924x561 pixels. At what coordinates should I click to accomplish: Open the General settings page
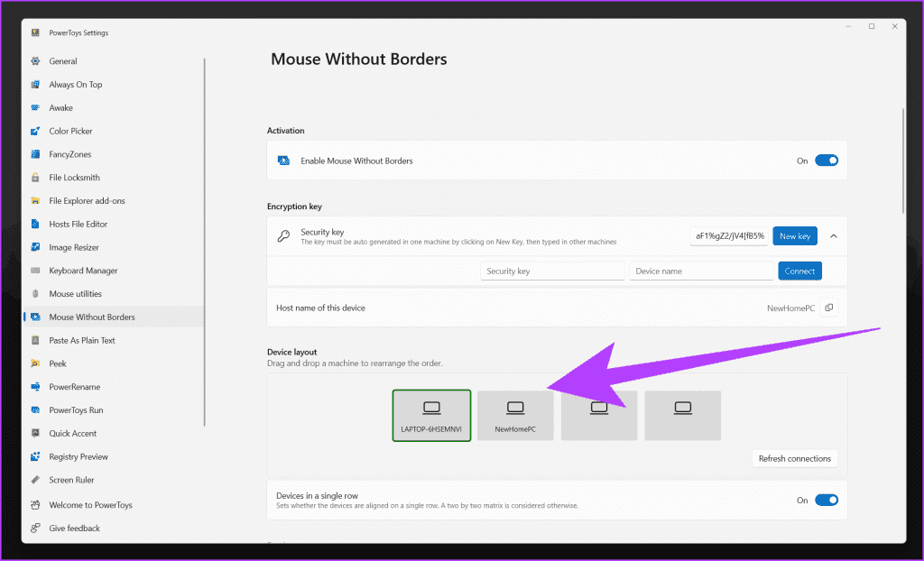63,61
